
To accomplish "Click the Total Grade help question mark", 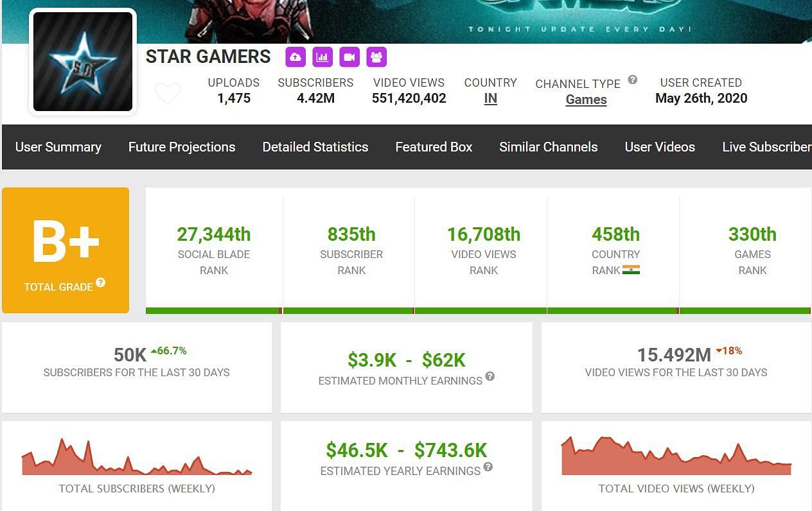I will [x=101, y=282].
